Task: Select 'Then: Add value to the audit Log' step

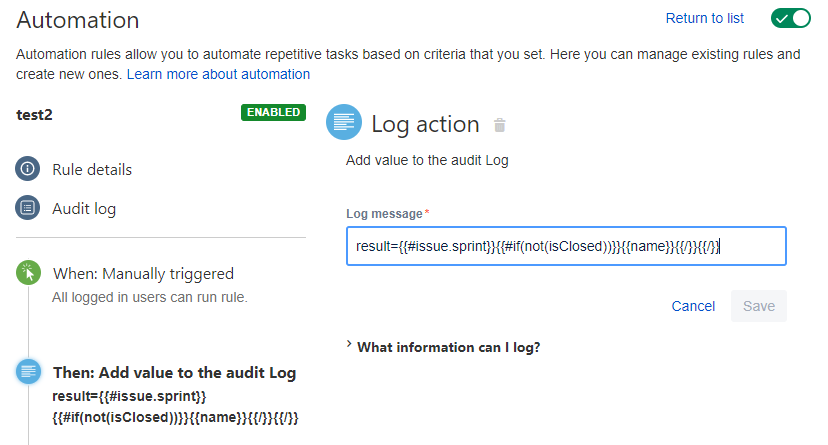Action: 174,373
